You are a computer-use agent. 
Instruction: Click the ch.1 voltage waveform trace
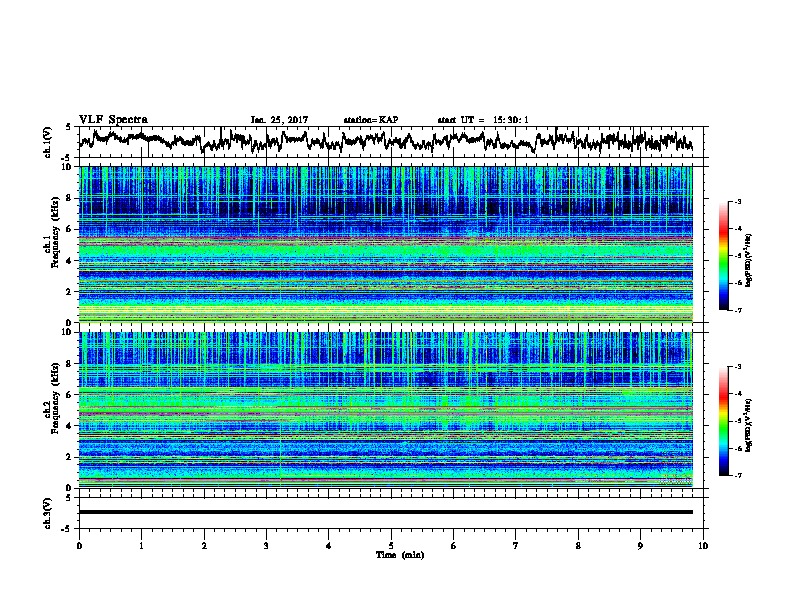click(386, 140)
